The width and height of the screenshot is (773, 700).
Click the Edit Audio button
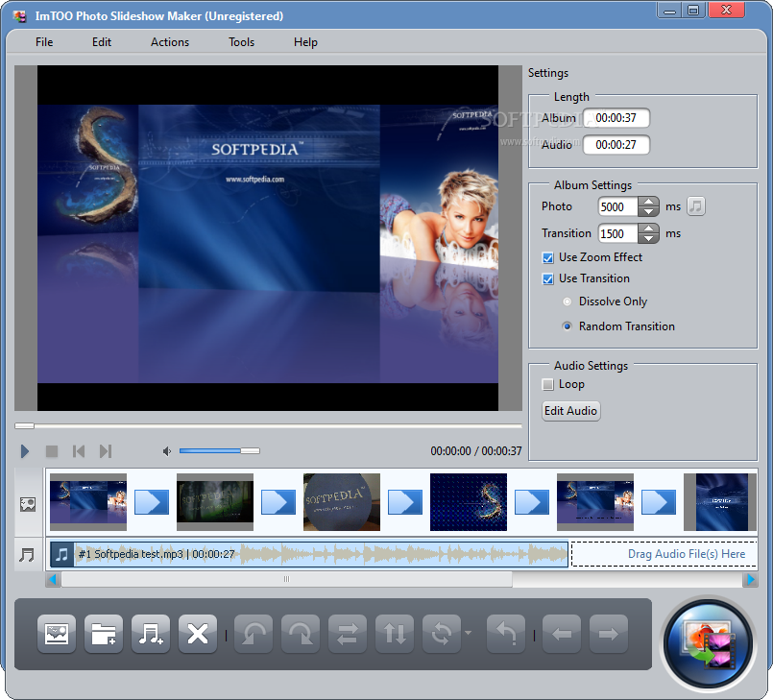pos(571,411)
